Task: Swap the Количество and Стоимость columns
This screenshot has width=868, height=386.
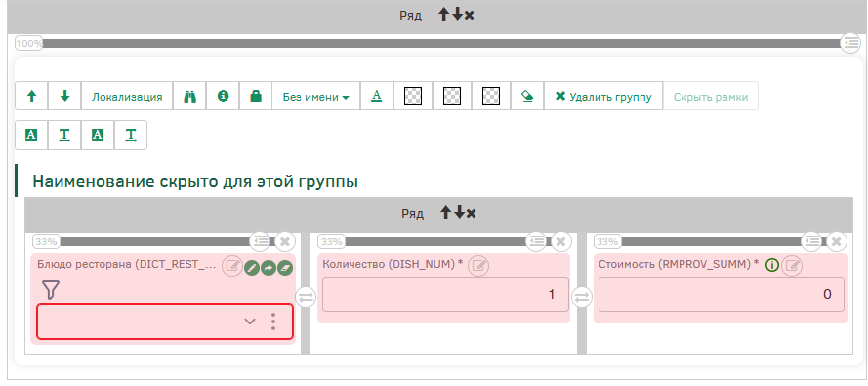Action: (x=581, y=297)
